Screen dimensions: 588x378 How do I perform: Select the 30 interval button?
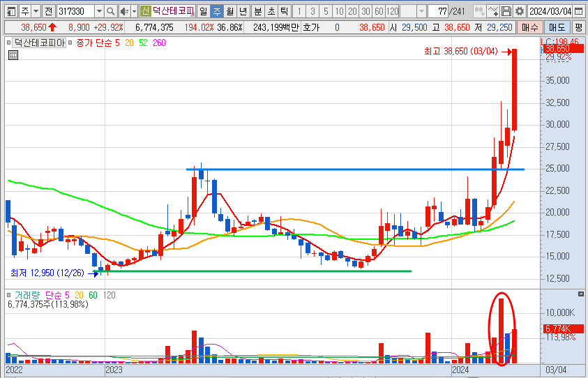point(365,12)
